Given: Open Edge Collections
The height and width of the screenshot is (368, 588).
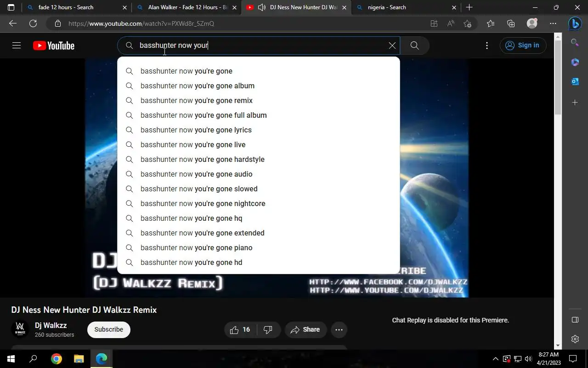Looking at the screenshot, I should point(511,23).
